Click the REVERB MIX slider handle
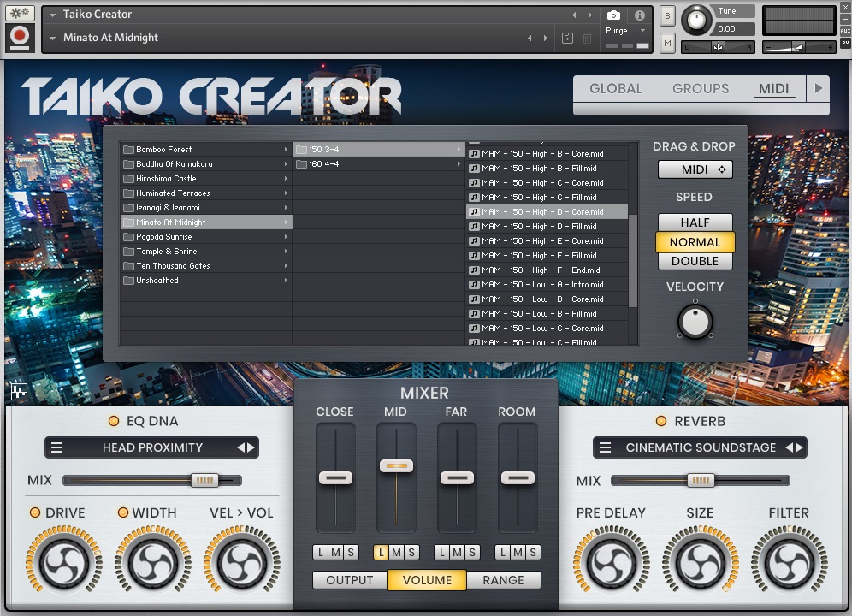This screenshot has height=616, width=852. click(x=701, y=480)
